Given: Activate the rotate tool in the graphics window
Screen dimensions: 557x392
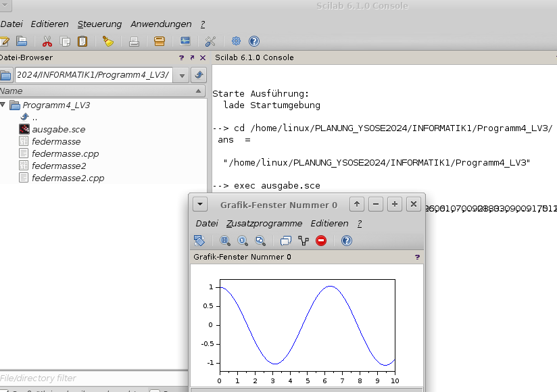Looking at the screenshot, I should coord(199,241).
